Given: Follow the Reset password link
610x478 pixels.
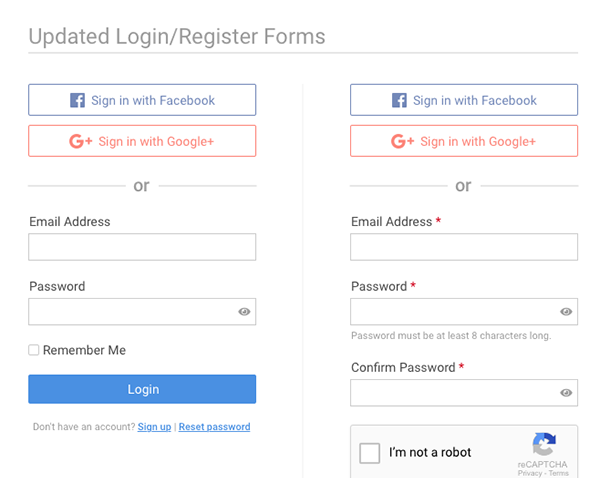Looking at the screenshot, I should tap(214, 427).
